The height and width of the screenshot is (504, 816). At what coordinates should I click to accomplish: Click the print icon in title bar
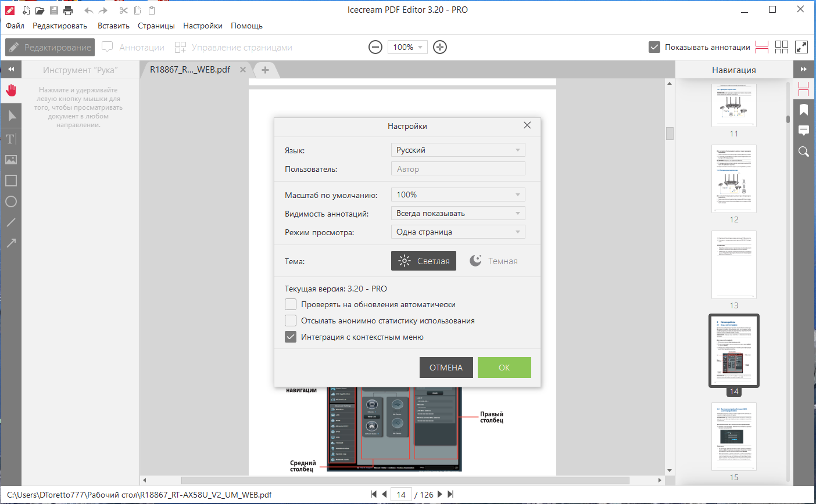click(68, 10)
